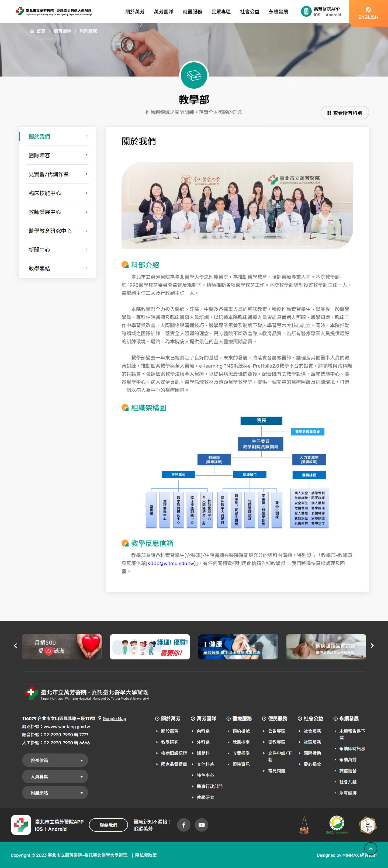Open 萬芳團隊 top menu
This screenshot has width=388, height=868.
163,12
